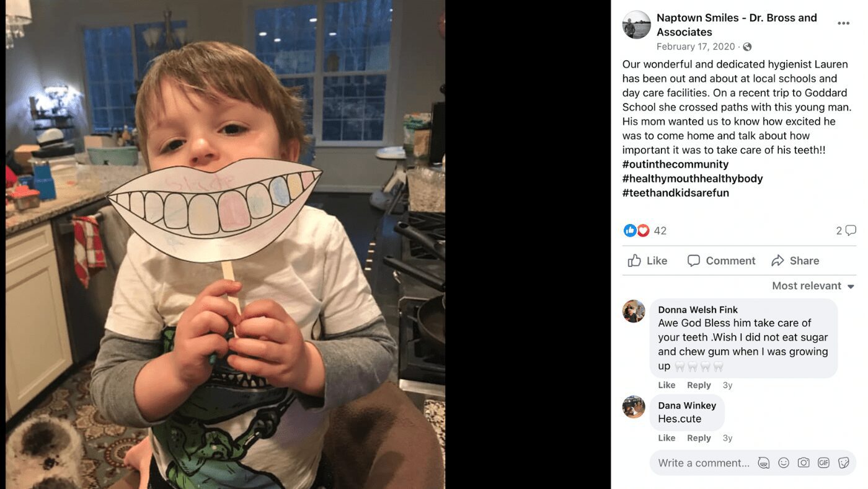Like the Naptown Smiles post
868x489 pixels.
pos(647,261)
